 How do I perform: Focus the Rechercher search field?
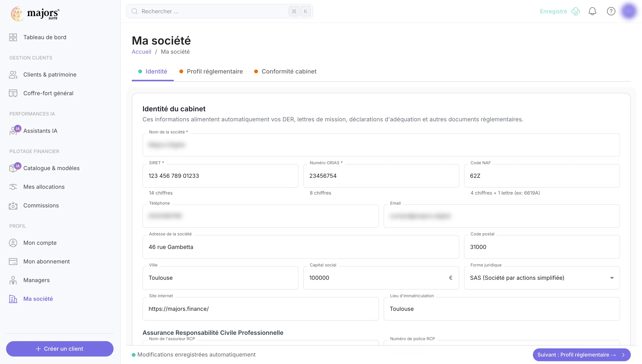tap(220, 11)
